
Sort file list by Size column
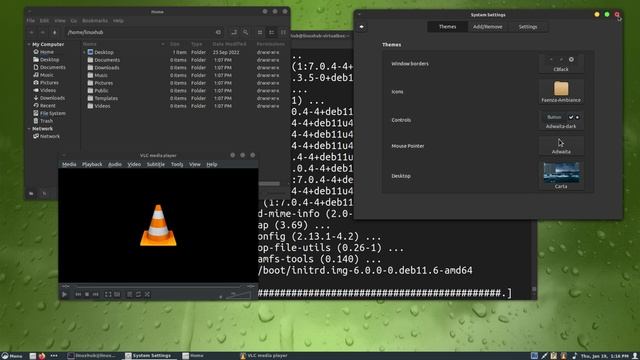[x=175, y=44]
